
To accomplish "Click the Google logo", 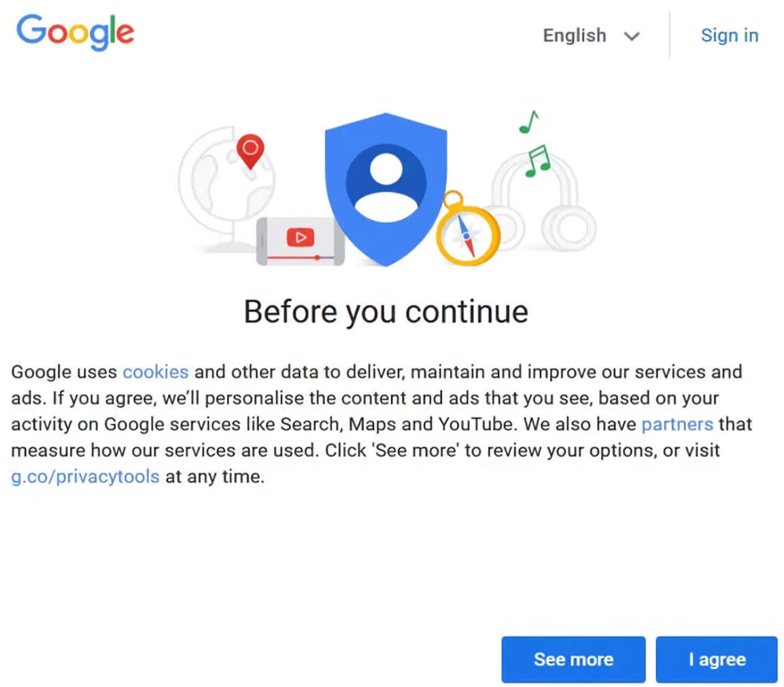I will point(75,33).
